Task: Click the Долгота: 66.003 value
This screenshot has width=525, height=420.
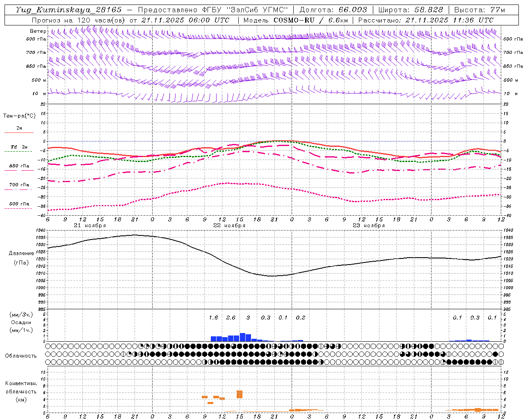Action: pos(333,10)
